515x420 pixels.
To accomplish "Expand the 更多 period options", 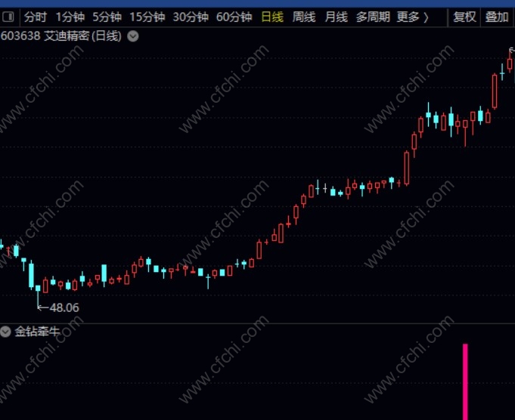I will coord(412,17).
